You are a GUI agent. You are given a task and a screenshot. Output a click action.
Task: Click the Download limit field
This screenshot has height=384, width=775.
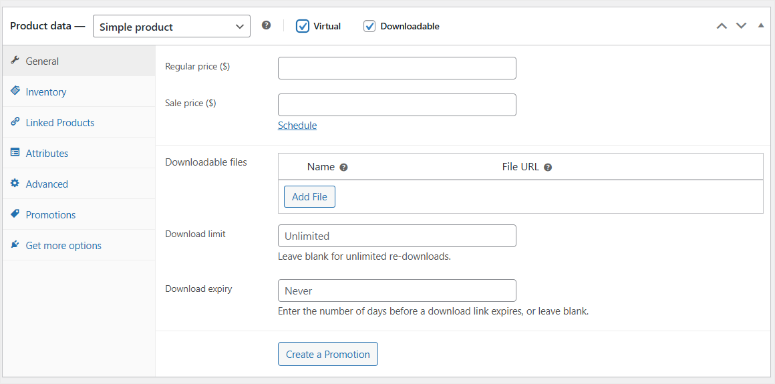tap(397, 236)
